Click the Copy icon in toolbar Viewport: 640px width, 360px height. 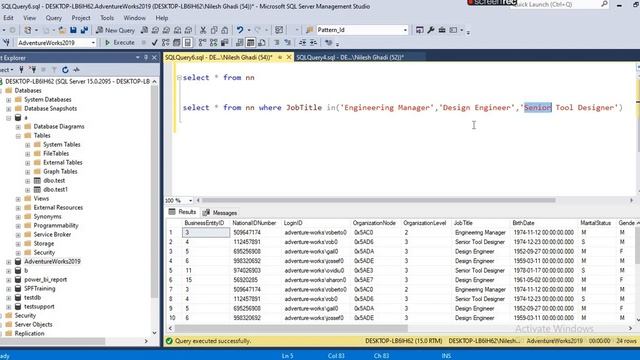(214, 30)
